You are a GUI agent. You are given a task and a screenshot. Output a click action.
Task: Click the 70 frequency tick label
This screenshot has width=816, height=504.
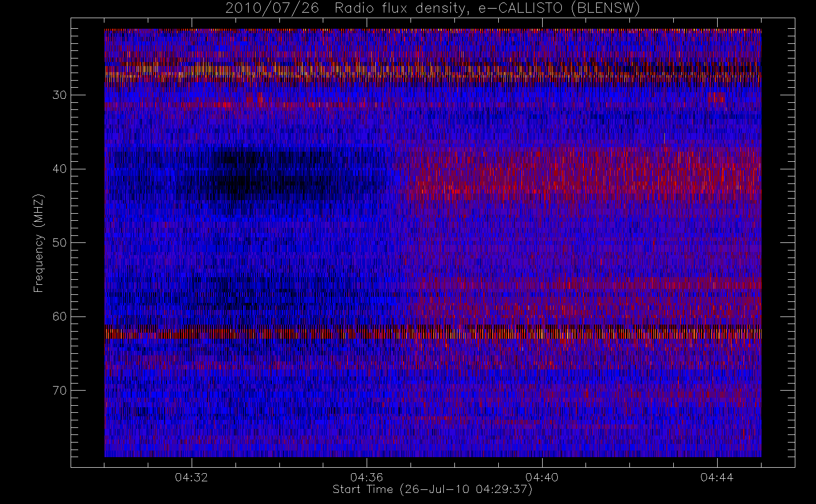(60, 391)
